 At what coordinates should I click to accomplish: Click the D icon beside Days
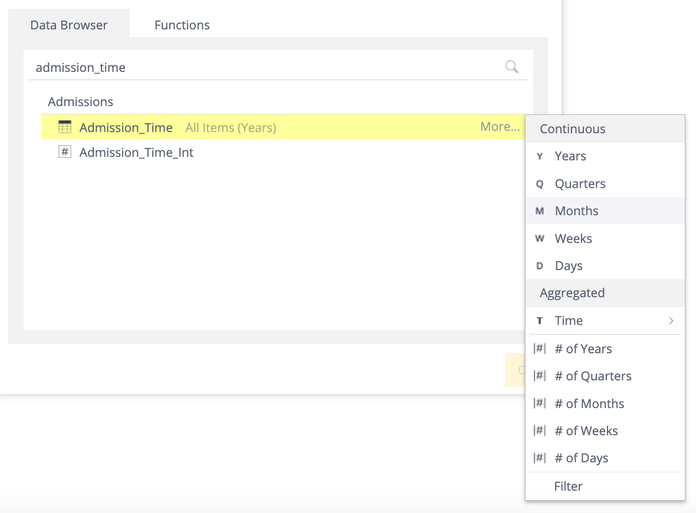pyautogui.click(x=540, y=266)
